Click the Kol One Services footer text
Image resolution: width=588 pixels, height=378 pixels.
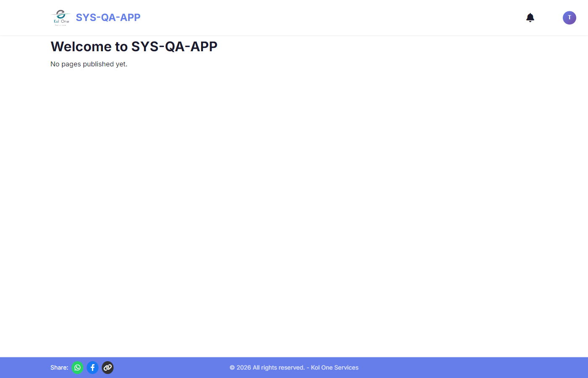[334, 367]
